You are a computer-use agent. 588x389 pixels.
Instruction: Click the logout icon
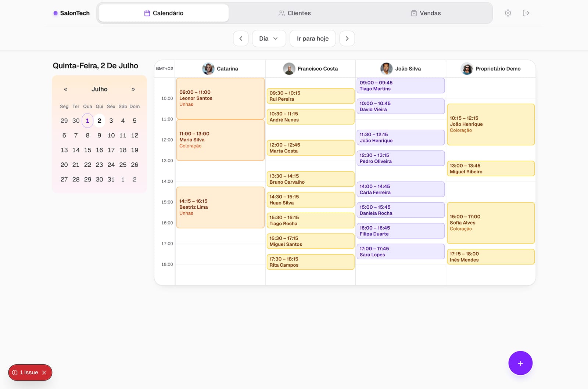526,13
